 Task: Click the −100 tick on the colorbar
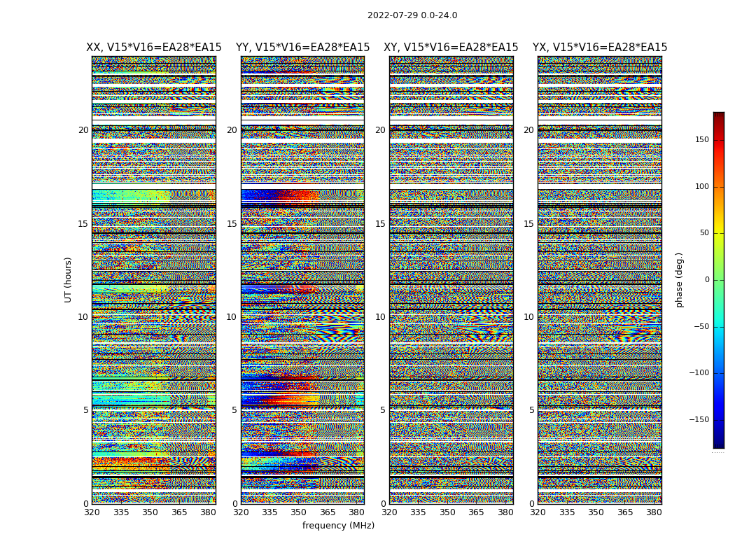[699, 372]
